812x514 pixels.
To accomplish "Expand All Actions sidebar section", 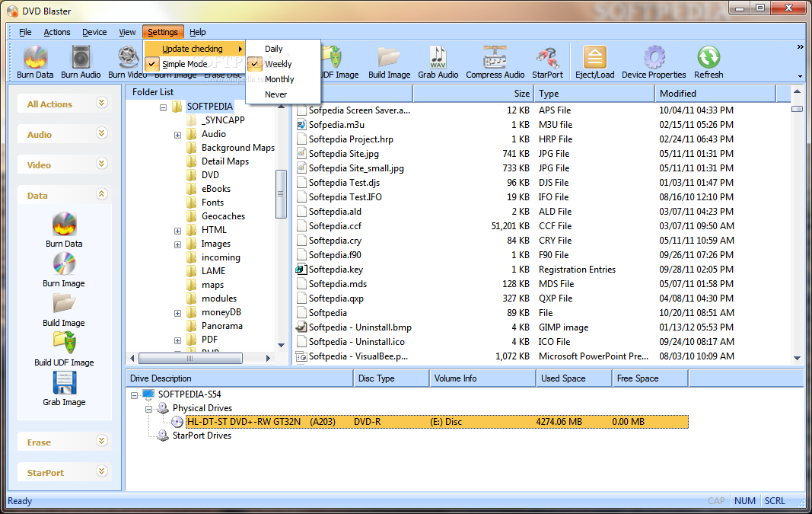I will [101, 103].
